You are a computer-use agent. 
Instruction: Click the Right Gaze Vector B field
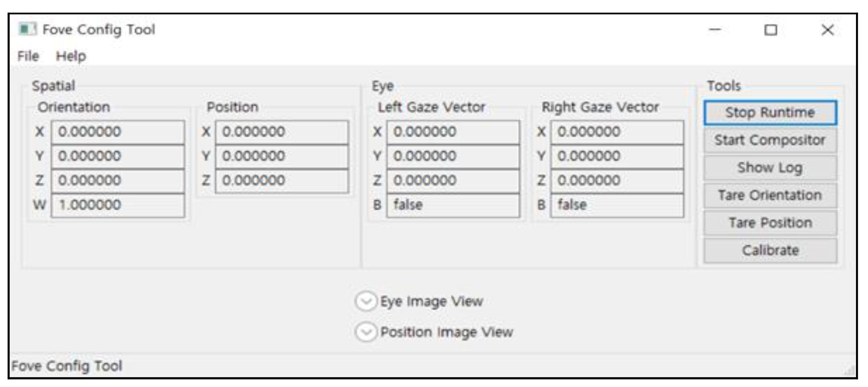(617, 205)
